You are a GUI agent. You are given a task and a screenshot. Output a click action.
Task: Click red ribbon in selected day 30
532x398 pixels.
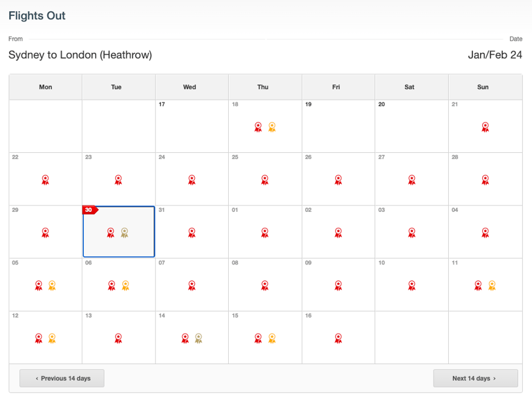click(110, 233)
